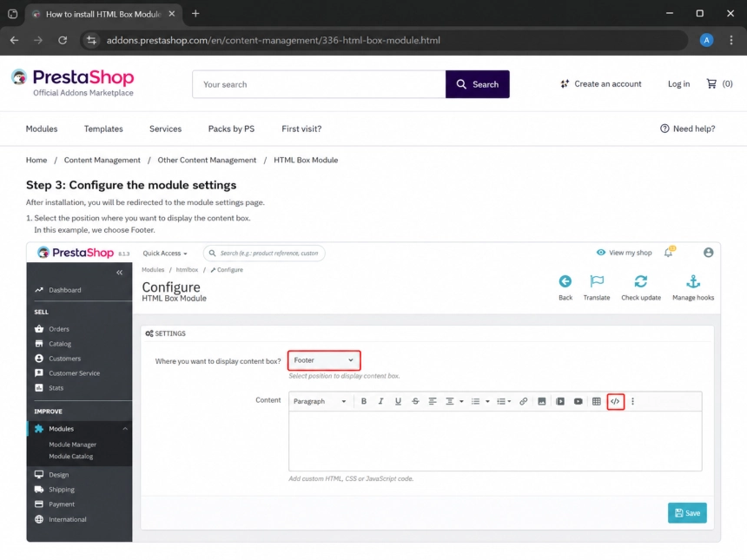747x560 pixels.
Task: Click the Log in link
Action: [x=678, y=84]
